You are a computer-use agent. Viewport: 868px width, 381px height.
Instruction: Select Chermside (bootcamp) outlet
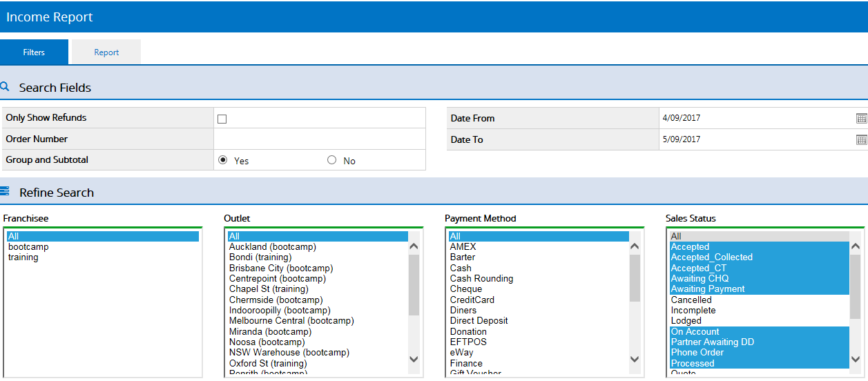tap(318, 300)
